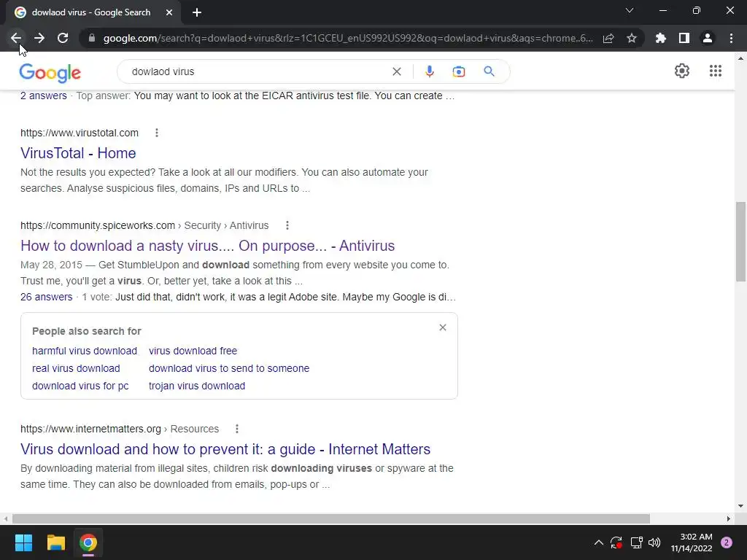Screen dimensions: 747x560
Task: Click the sync update tray icon
Action: pyautogui.click(x=616, y=542)
